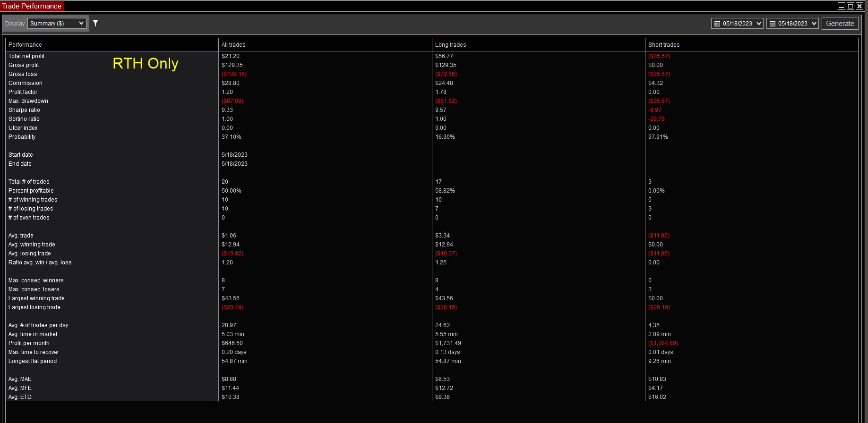
Task: Click Short trades Sortino ratio -29.75
Action: coord(656,119)
